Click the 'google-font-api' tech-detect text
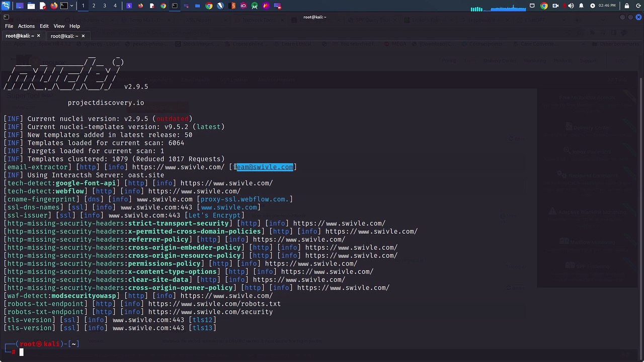 tap(86, 183)
